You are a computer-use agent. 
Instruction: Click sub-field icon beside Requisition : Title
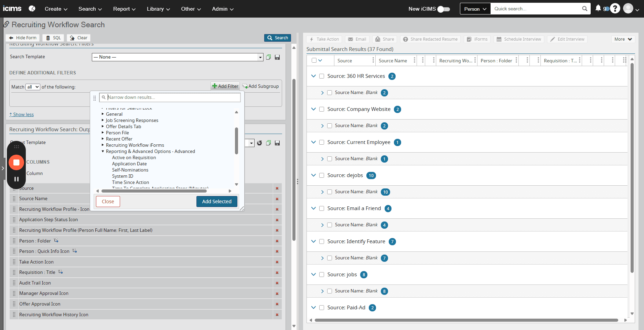tap(61, 272)
